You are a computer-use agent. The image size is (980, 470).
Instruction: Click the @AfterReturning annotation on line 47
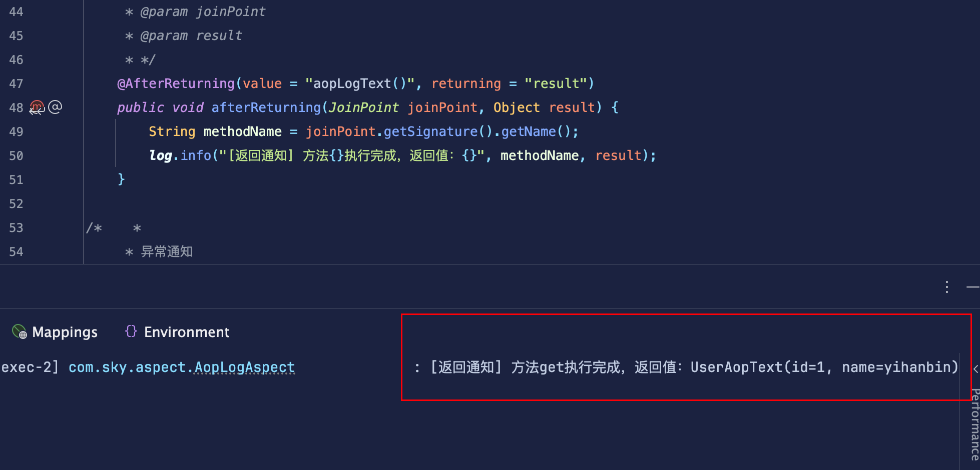[176, 83]
